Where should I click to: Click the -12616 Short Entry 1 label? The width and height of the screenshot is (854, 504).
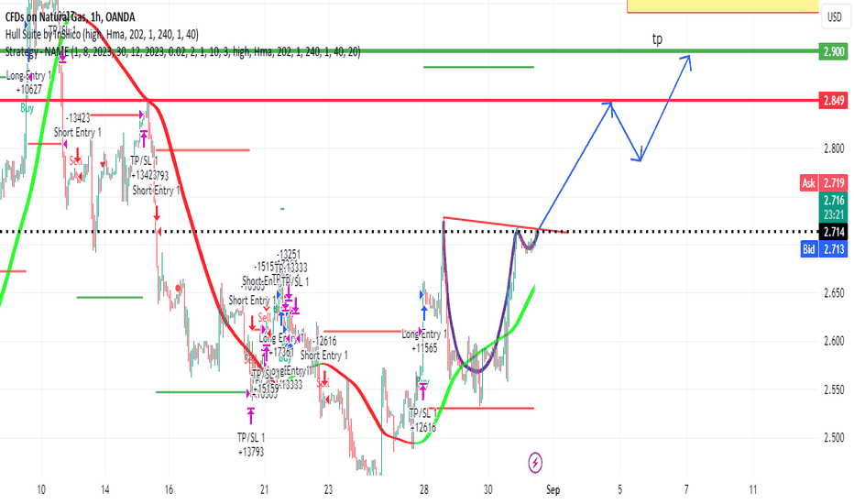[x=324, y=348]
